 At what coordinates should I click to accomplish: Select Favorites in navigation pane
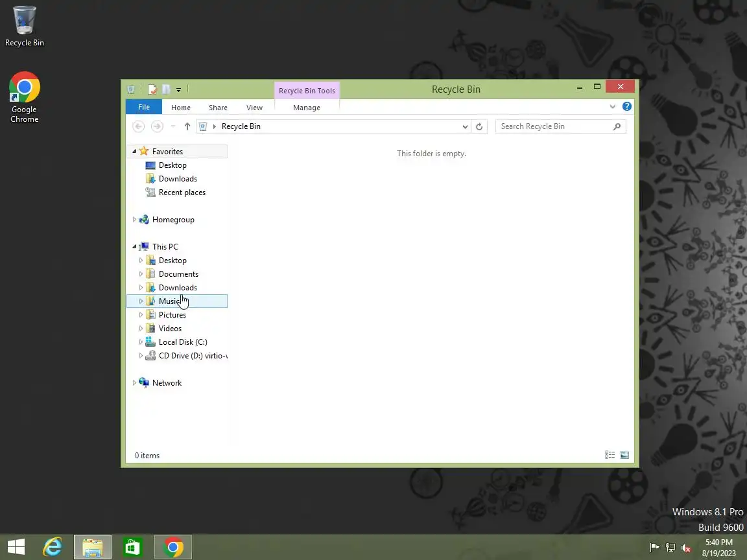(168, 152)
